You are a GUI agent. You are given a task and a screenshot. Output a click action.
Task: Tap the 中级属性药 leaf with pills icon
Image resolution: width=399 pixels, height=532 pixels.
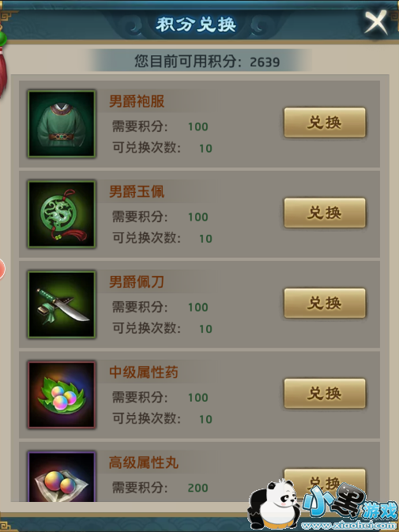coord(62,394)
